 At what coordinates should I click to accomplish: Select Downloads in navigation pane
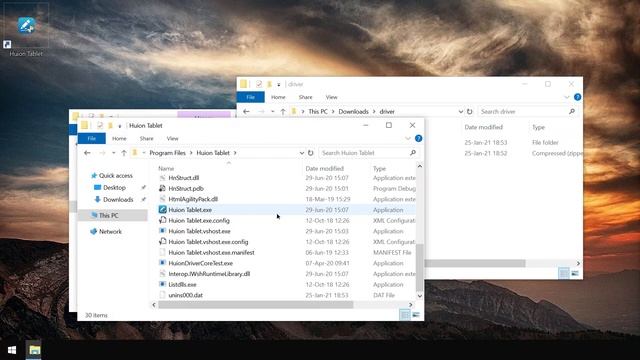pyautogui.click(x=118, y=200)
